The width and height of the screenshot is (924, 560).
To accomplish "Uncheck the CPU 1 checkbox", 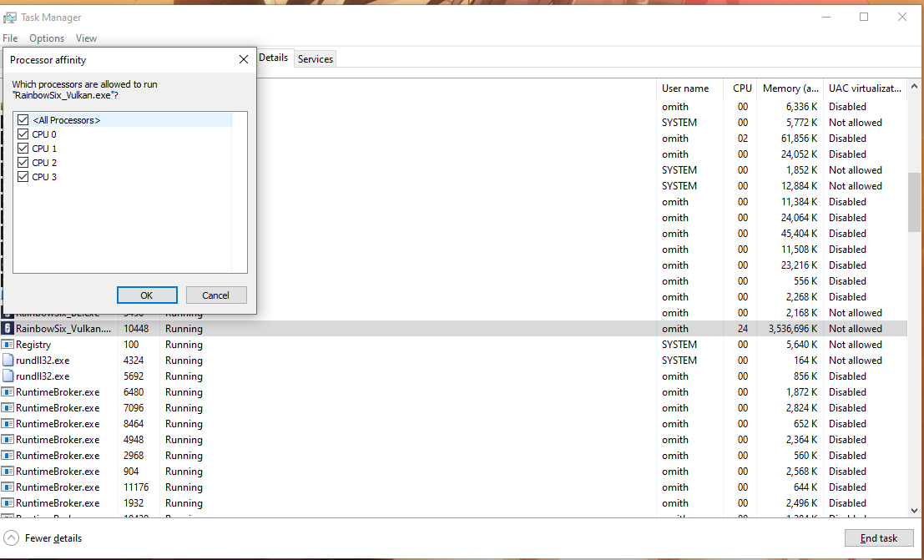I will pos(23,148).
